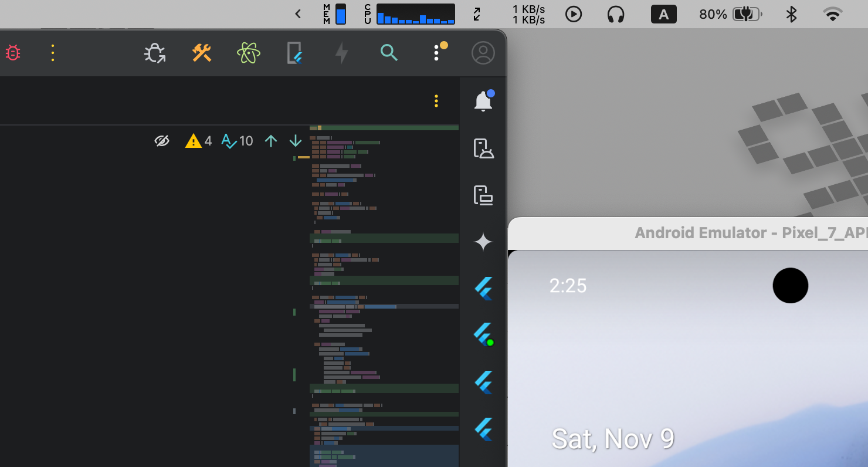Open IDE settings dots with yellow badge
Screen dimensions: 868x467
[438, 52]
